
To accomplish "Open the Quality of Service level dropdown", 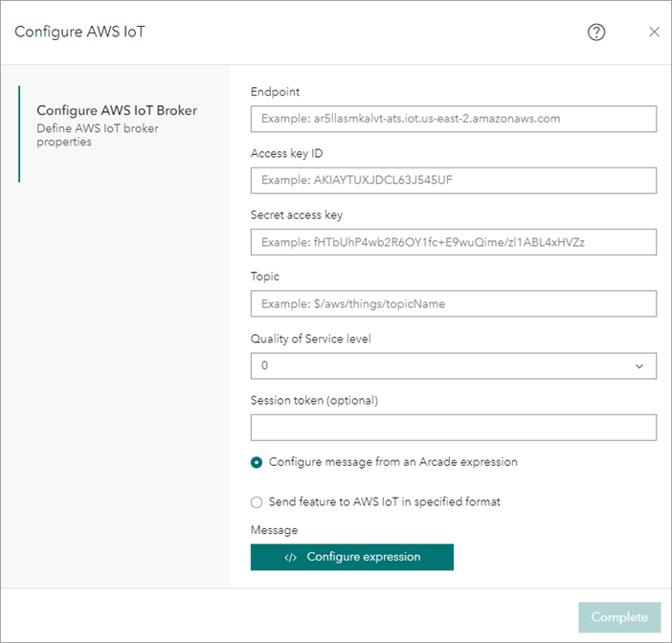I will (x=454, y=366).
